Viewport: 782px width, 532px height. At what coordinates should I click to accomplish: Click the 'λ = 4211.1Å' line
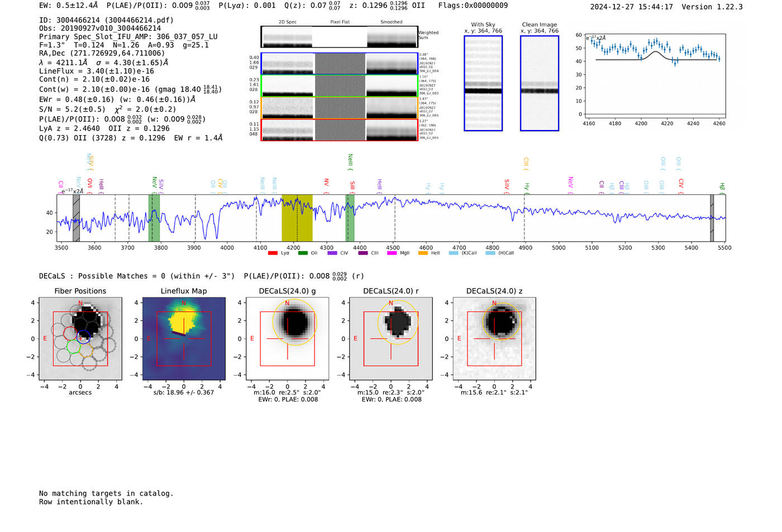pos(104,63)
